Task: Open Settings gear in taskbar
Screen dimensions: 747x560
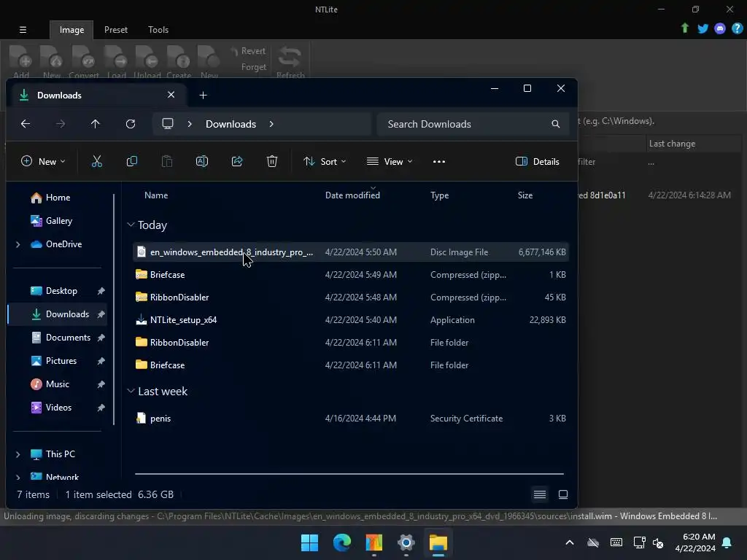Action: 406,542
